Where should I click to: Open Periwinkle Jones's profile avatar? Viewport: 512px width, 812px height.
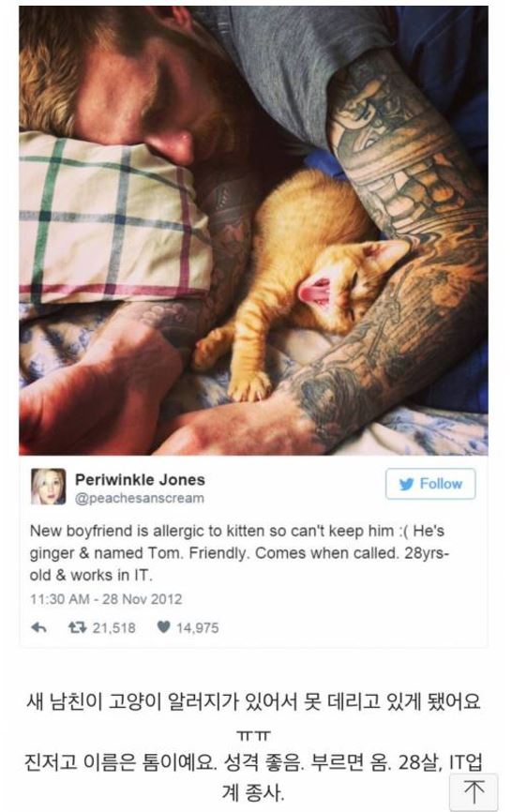48,487
